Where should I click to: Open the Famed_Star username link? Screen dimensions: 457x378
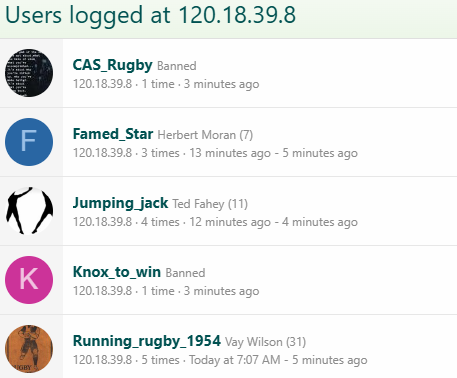[x=113, y=134]
